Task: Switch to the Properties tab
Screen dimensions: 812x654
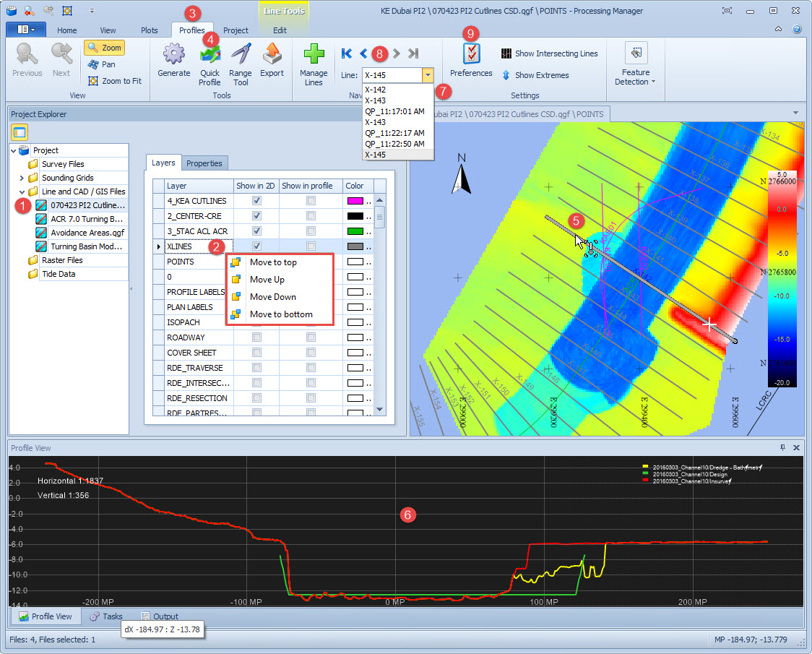Action: tap(204, 163)
